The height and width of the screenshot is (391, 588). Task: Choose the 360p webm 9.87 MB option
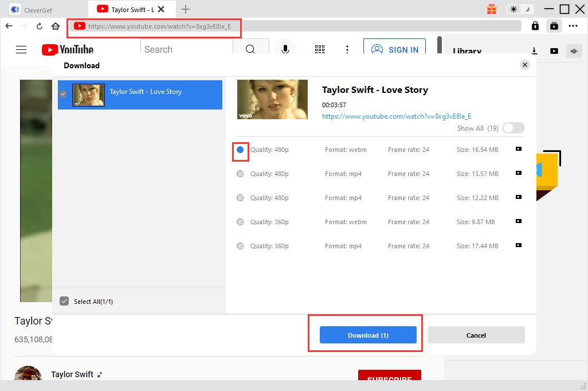(240, 222)
